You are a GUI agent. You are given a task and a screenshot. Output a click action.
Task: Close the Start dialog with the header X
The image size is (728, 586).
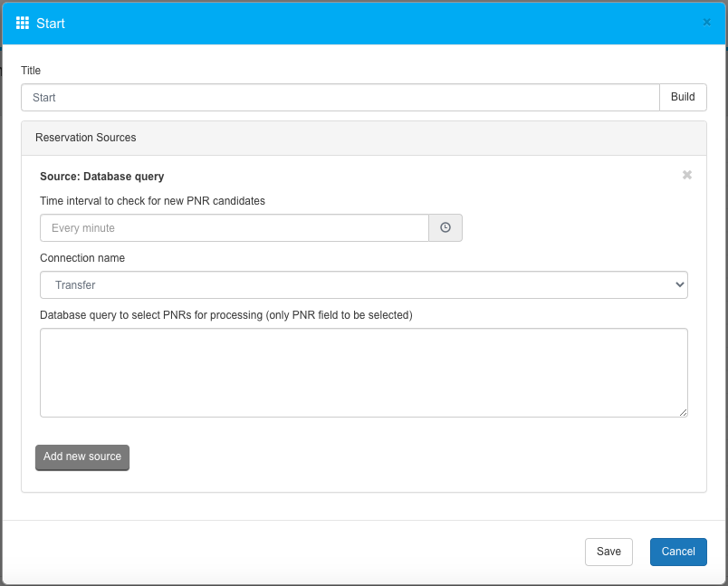[x=706, y=23]
